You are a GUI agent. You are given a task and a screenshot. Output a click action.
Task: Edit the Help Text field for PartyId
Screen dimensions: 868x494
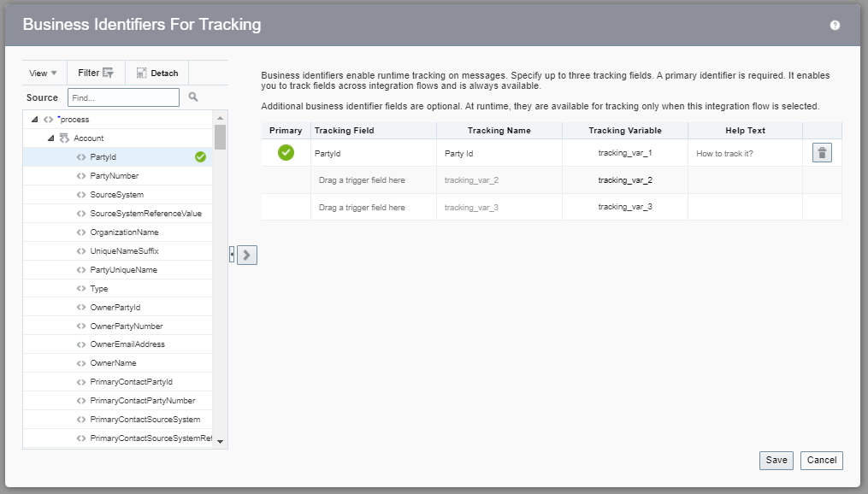744,154
